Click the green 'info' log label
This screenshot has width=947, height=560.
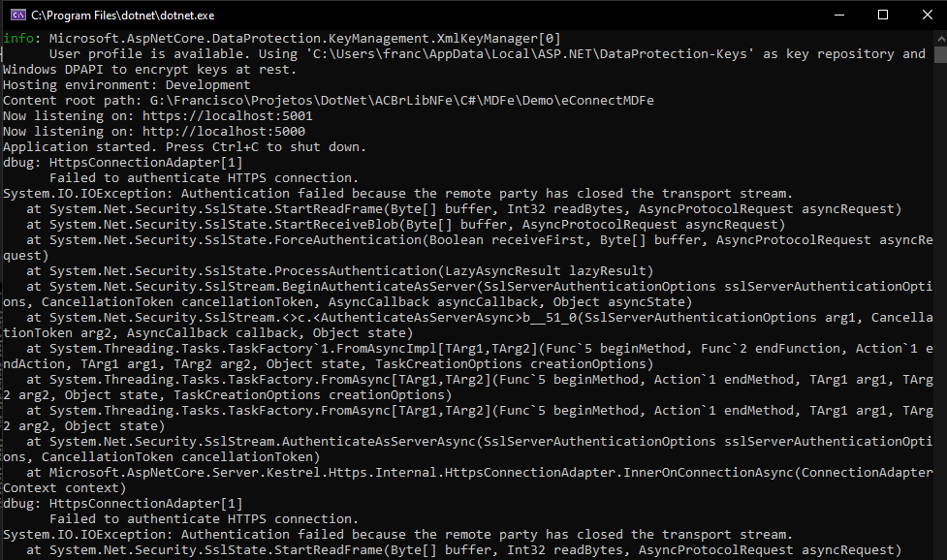[x=18, y=39]
